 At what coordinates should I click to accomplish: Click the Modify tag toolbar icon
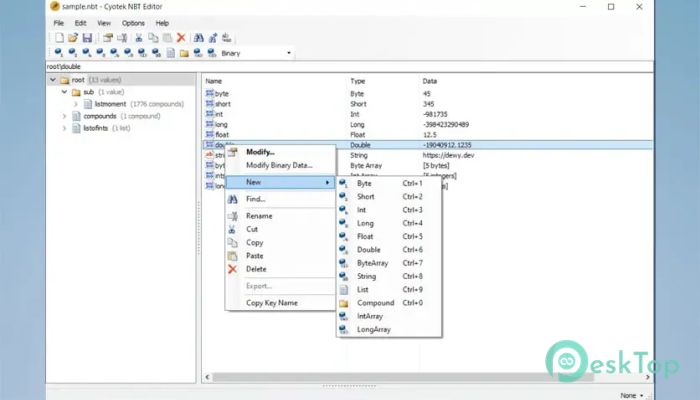(x=108, y=38)
